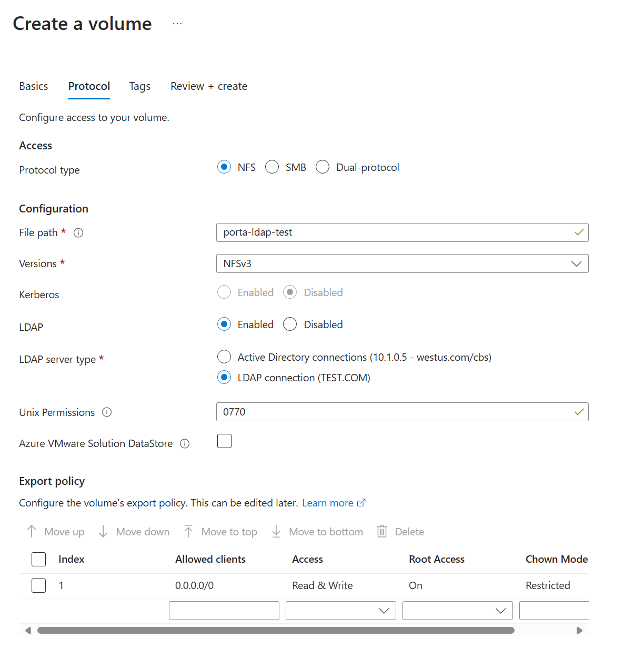
Task: Switch to the Basics tab
Action: tap(33, 86)
